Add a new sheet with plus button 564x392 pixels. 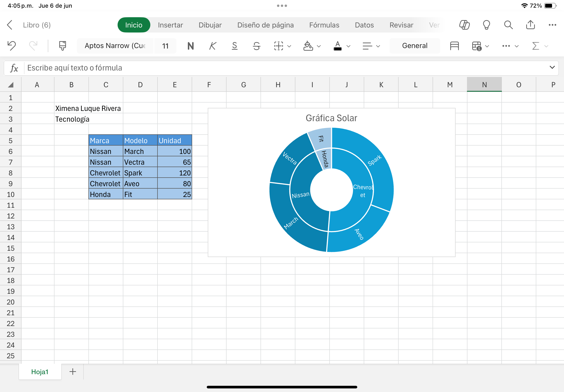click(x=73, y=372)
